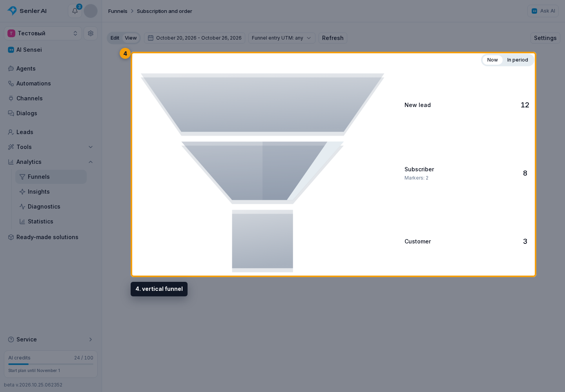Click the 'Subscription and order' breadcrumb text
The width and height of the screenshot is (565, 392).
(x=164, y=11)
